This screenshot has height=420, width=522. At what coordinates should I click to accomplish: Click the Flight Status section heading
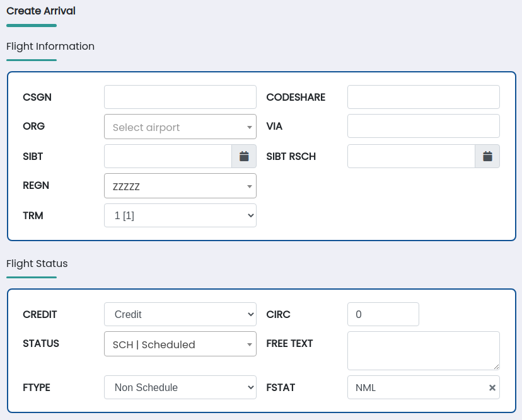[37, 263]
